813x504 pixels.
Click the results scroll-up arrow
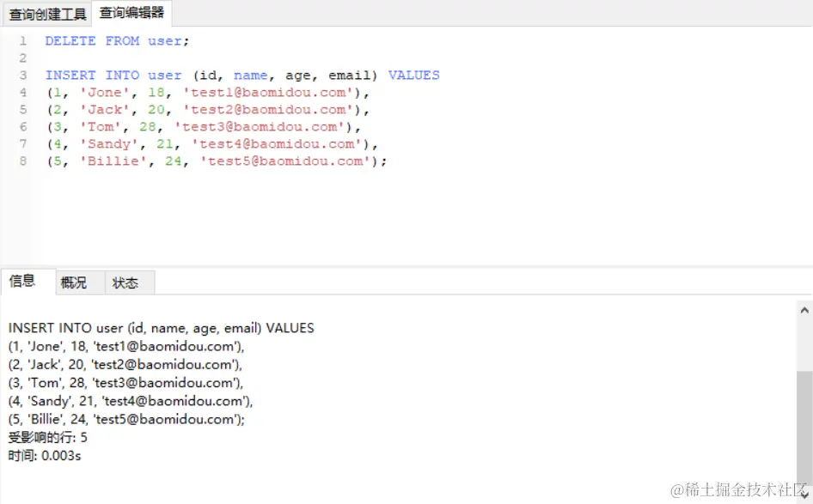[x=804, y=310]
